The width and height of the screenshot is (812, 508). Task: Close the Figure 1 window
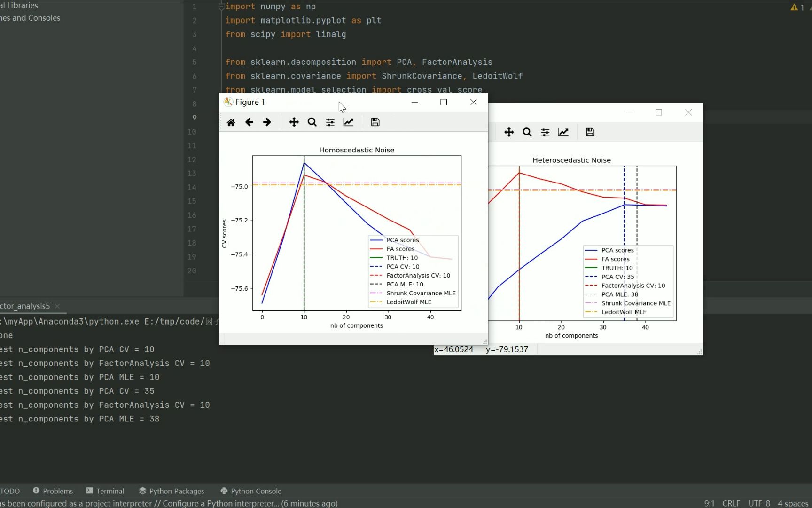(474, 102)
